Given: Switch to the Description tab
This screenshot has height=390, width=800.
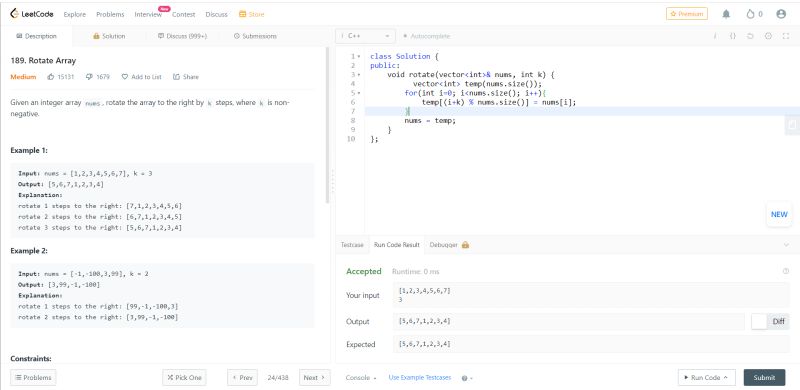Looking at the screenshot, I should click(x=36, y=36).
